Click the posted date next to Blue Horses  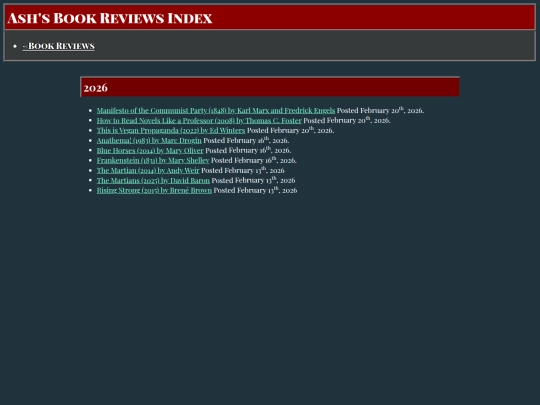pyautogui.click(x=248, y=150)
